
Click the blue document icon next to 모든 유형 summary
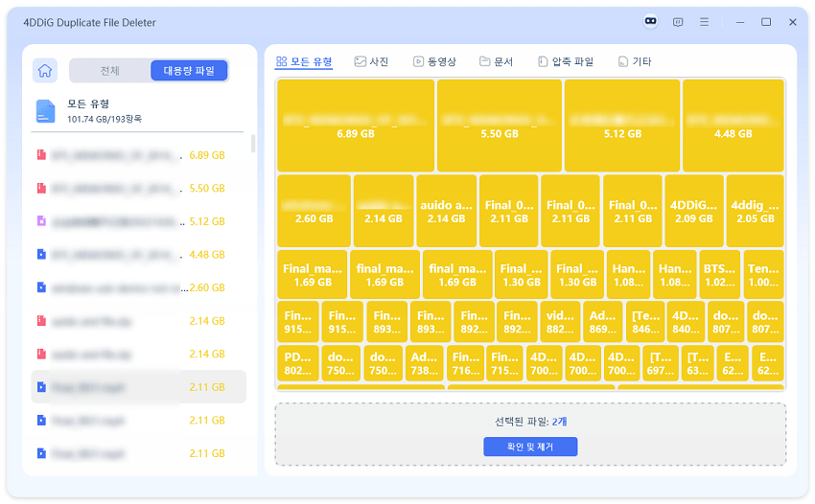pyautogui.click(x=46, y=110)
